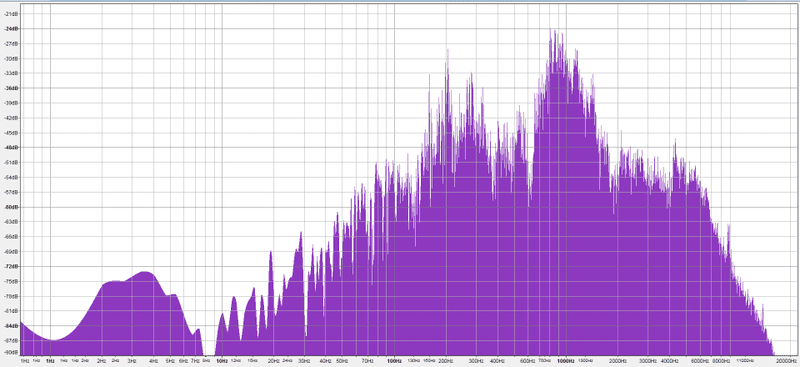This screenshot has height=367, width=800.
Task: Click the 10Hz frequency axis label
Action: tap(222, 360)
